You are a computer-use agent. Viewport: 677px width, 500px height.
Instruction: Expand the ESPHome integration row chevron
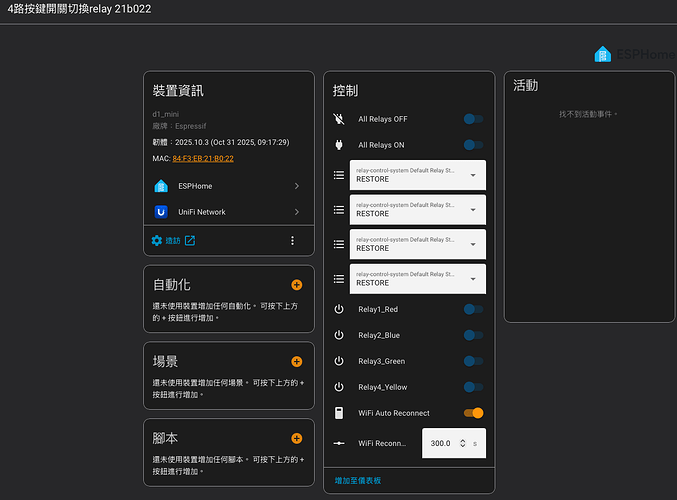point(297,186)
